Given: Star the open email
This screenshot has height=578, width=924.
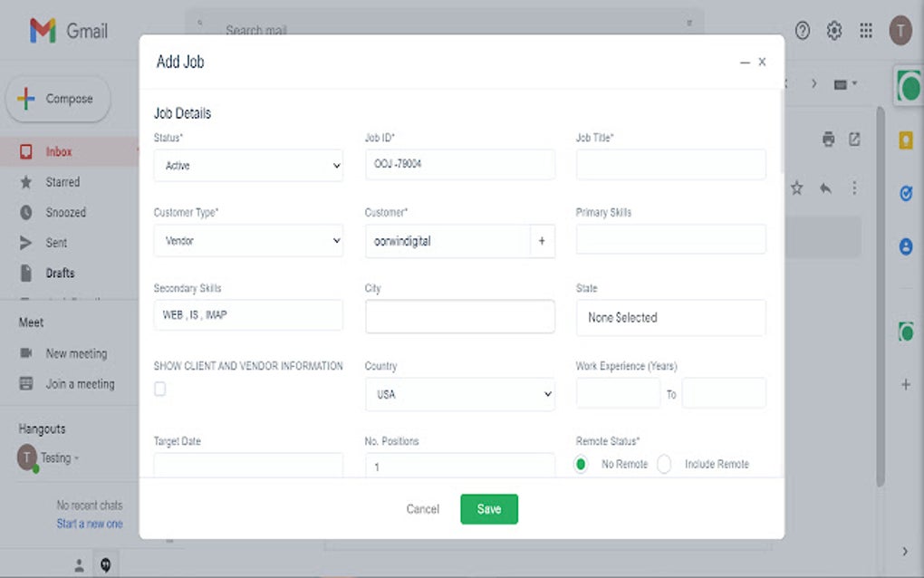Looking at the screenshot, I should 796,188.
